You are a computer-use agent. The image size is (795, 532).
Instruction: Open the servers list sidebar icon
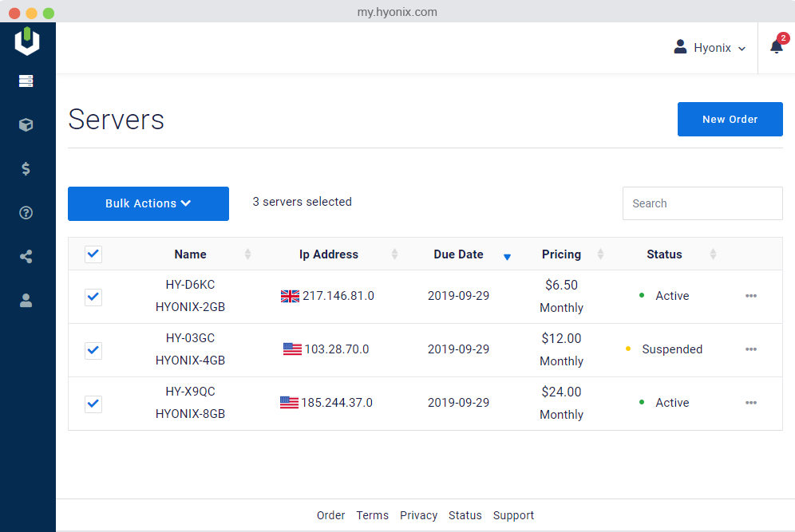click(x=26, y=81)
